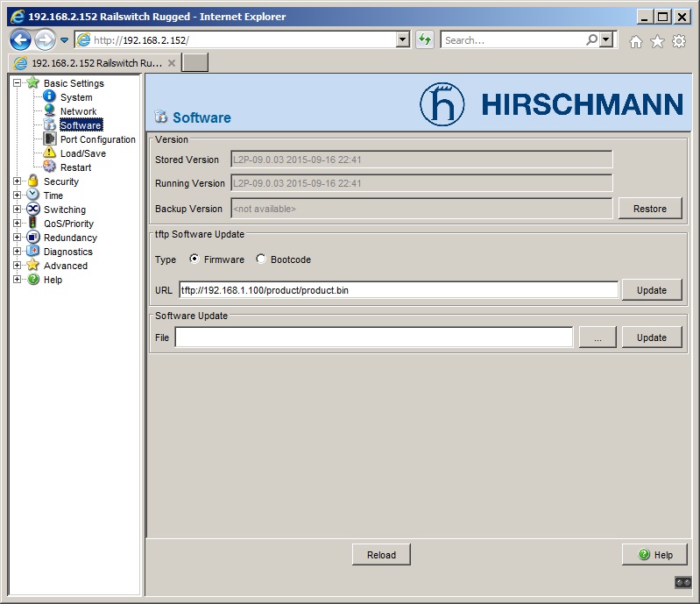700x604 pixels.
Task: Expand the Advanced node
Action: [x=17, y=265]
